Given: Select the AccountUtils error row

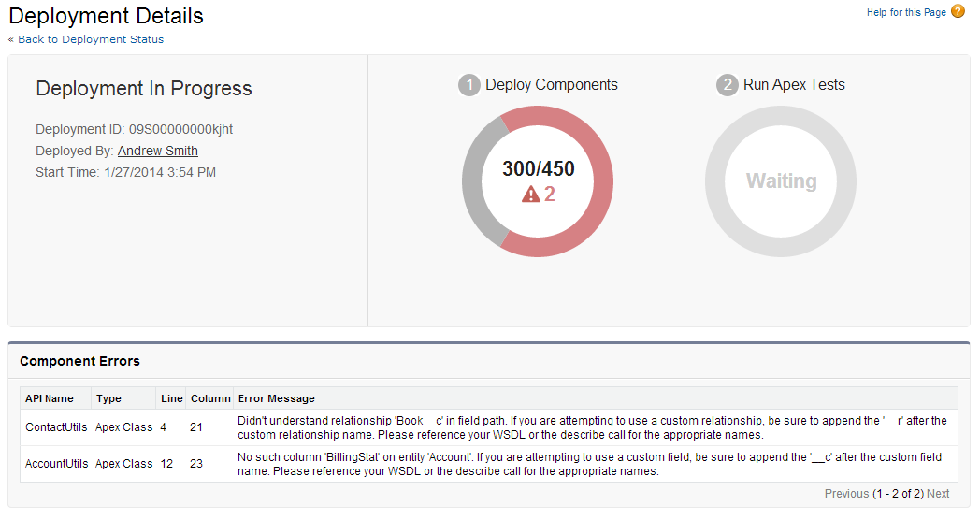Looking at the screenshot, I should pyautogui.click(x=489, y=464).
